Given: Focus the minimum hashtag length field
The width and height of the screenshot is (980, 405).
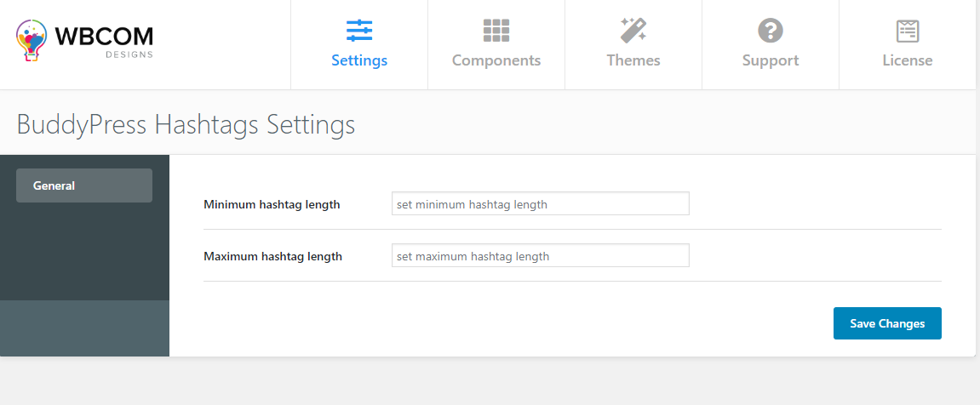Looking at the screenshot, I should pos(541,203).
